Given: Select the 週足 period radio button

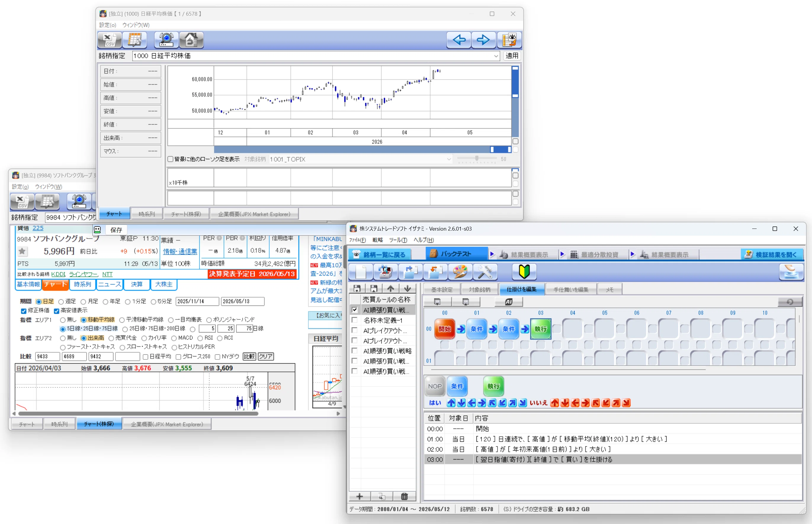Looking at the screenshot, I should (x=61, y=302).
